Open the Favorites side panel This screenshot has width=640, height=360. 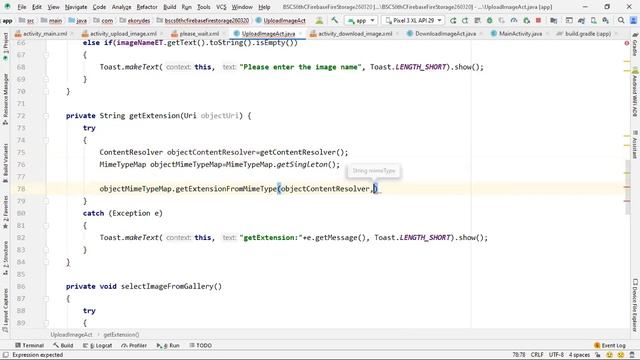[x=5, y=211]
